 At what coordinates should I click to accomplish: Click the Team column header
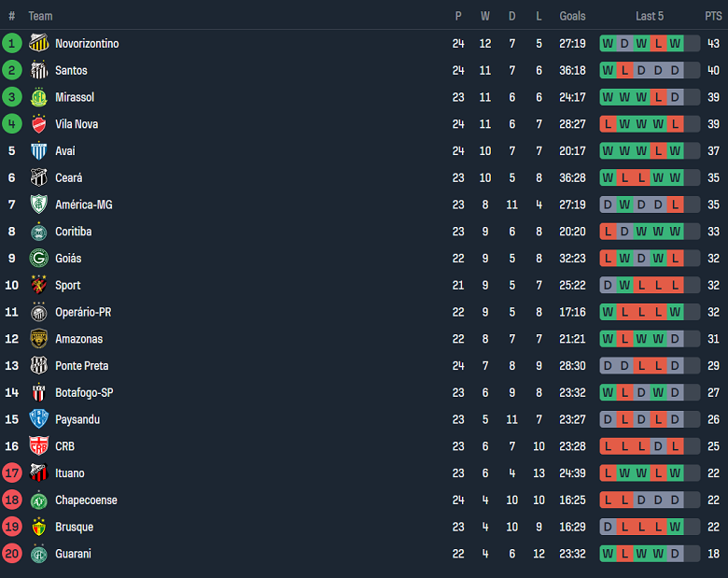[40, 16]
